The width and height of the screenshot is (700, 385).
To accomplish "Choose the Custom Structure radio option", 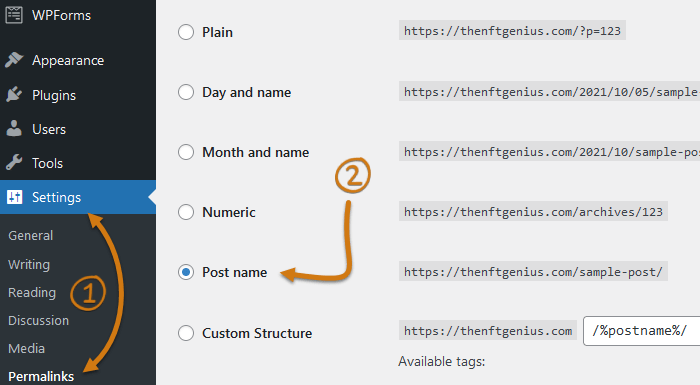I will (x=186, y=333).
